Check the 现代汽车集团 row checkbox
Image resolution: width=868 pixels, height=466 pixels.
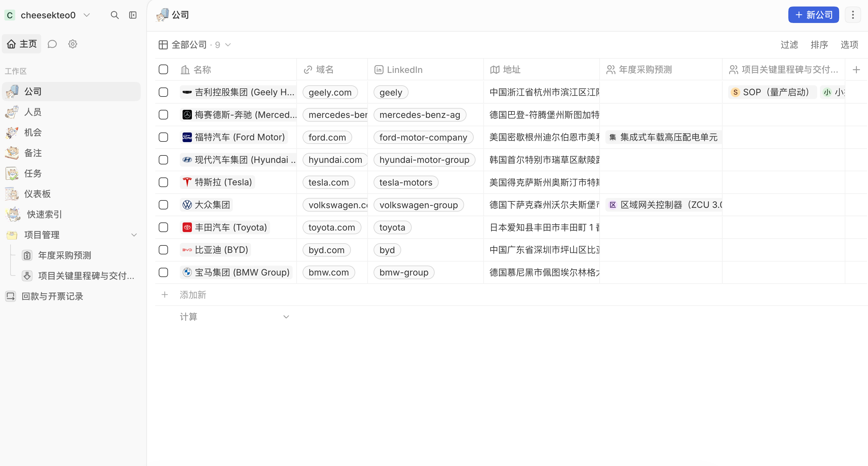click(x=163, y=159)
